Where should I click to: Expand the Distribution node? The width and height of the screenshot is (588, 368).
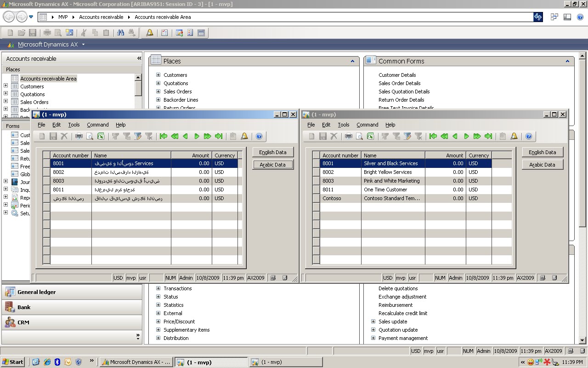[x=158, y=338]
